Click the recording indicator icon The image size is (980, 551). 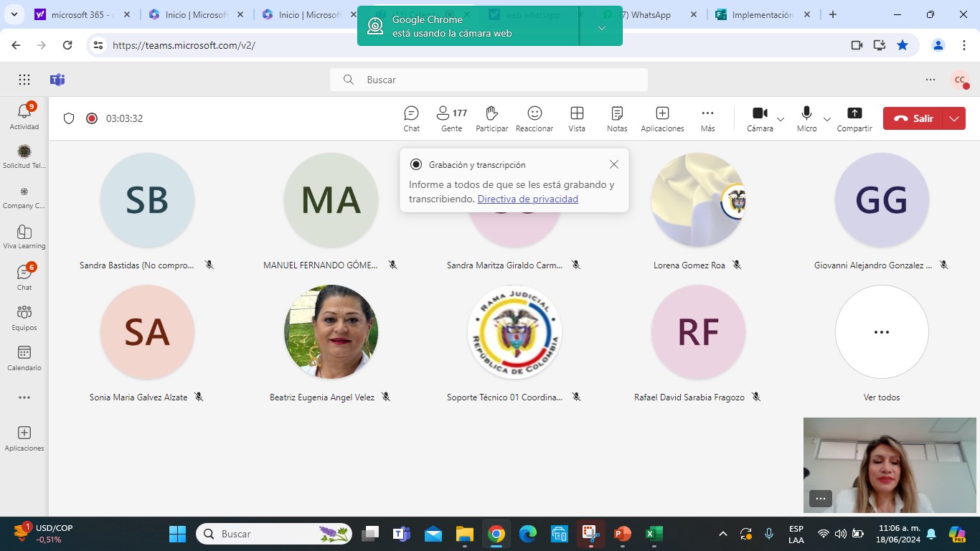pyautogui.click(x=92, y=118)
